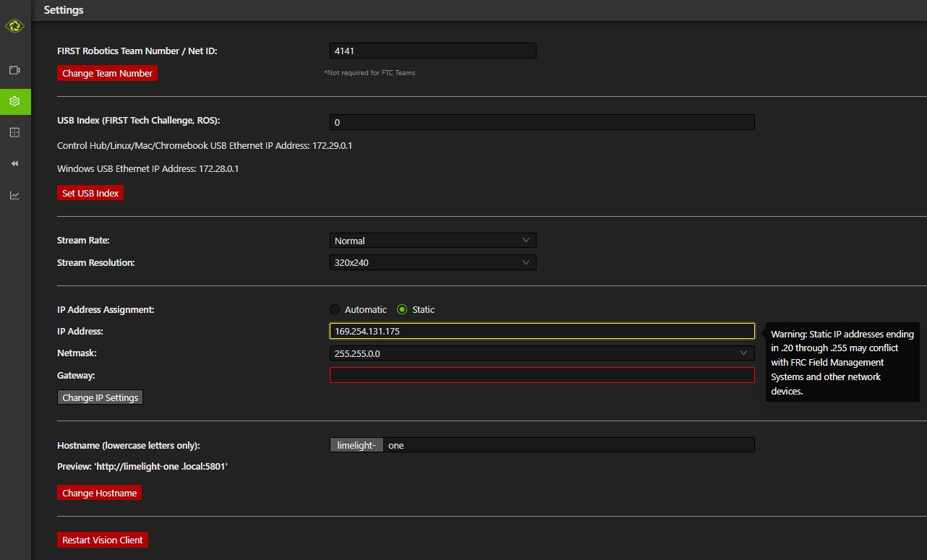This screenshot has width=927, height=560.
Task: Open the chart graph sidebar icon
Action: tap(14, 195)
